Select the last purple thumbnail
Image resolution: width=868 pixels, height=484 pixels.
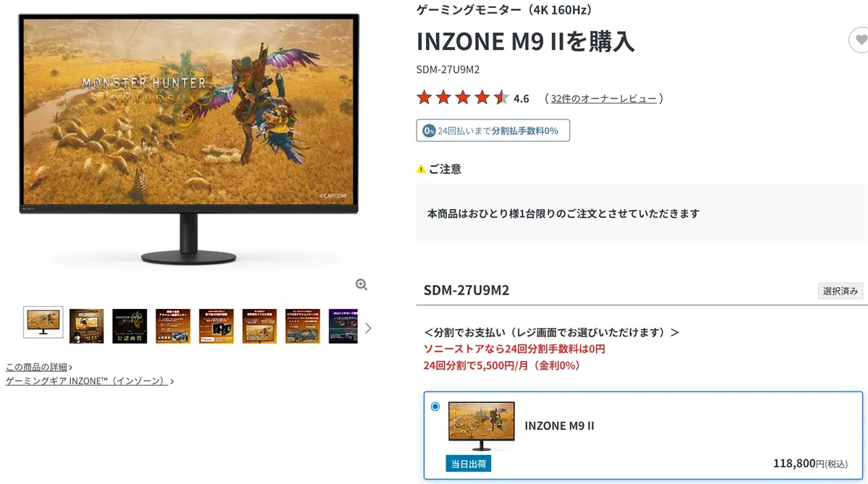[343, 326]
